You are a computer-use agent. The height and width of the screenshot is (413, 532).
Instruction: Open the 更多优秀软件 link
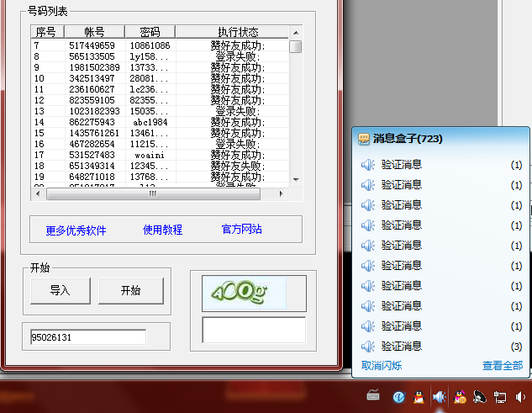click(x=76, y=230)
